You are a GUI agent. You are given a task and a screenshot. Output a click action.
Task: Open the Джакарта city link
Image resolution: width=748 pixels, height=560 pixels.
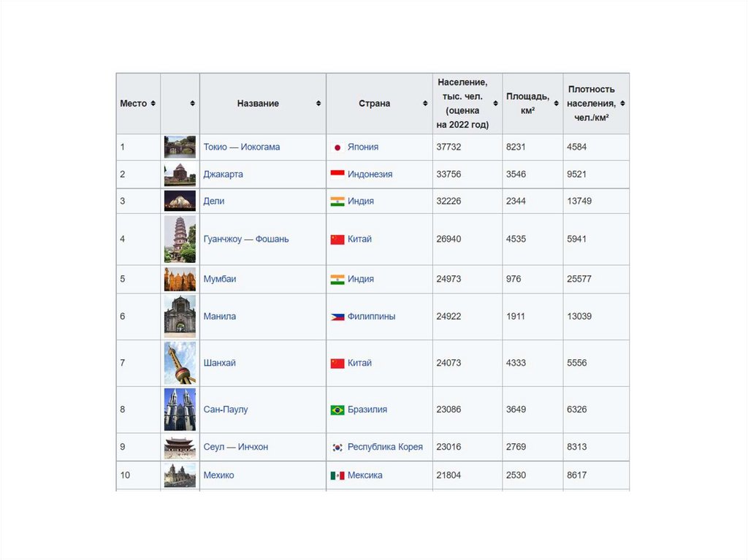[x=223, y=174]
